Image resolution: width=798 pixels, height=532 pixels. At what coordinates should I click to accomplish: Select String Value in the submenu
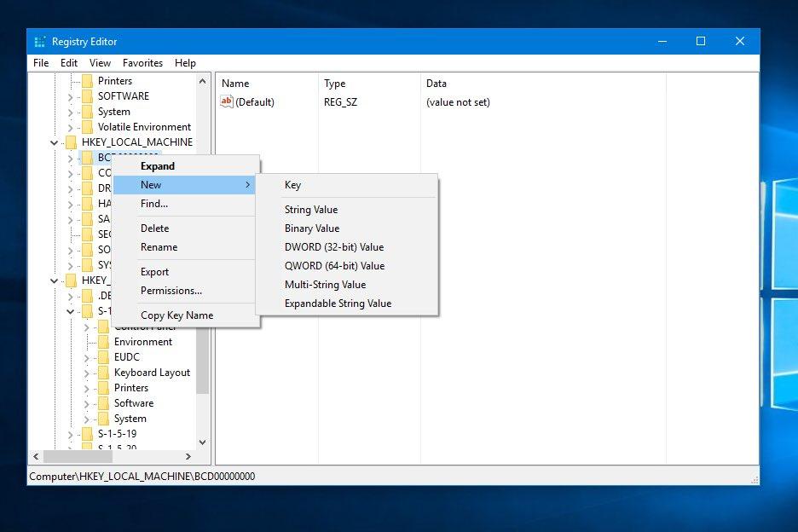click(x=347, y=209)
